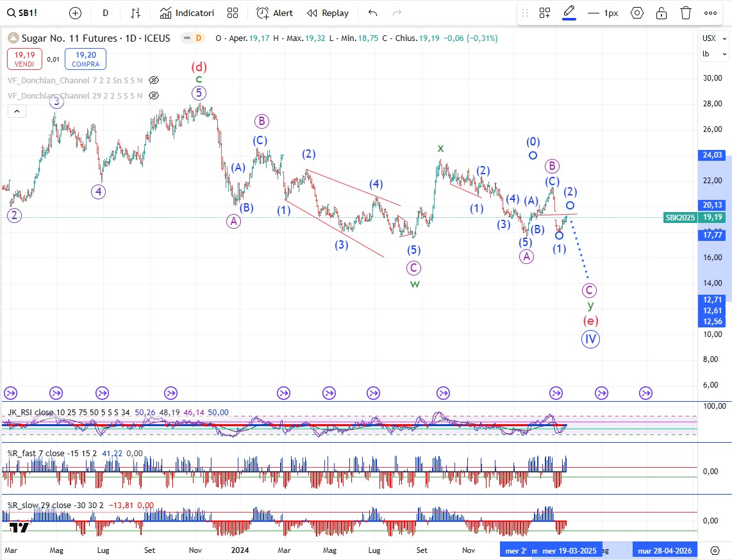Open drawing templates in floating toolbar
Image resolution: width=732 pixels, height=560 pixels.
tap(545, 13)
